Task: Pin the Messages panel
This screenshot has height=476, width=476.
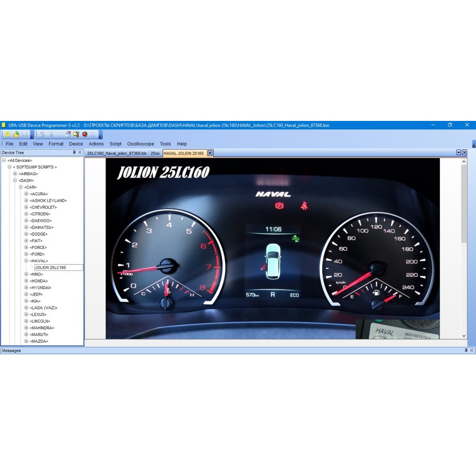Action: coord(466,350)
